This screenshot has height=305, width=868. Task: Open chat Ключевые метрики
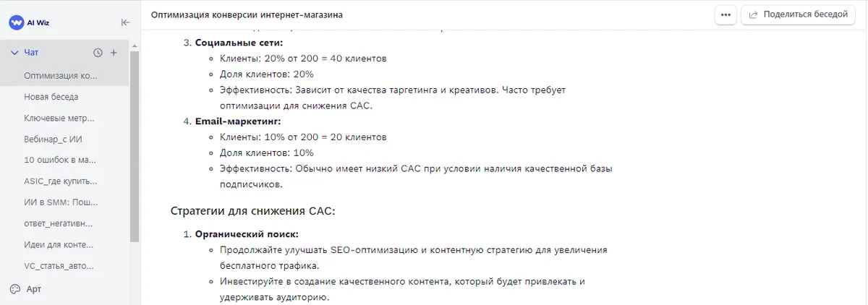(x=59, y=118)
